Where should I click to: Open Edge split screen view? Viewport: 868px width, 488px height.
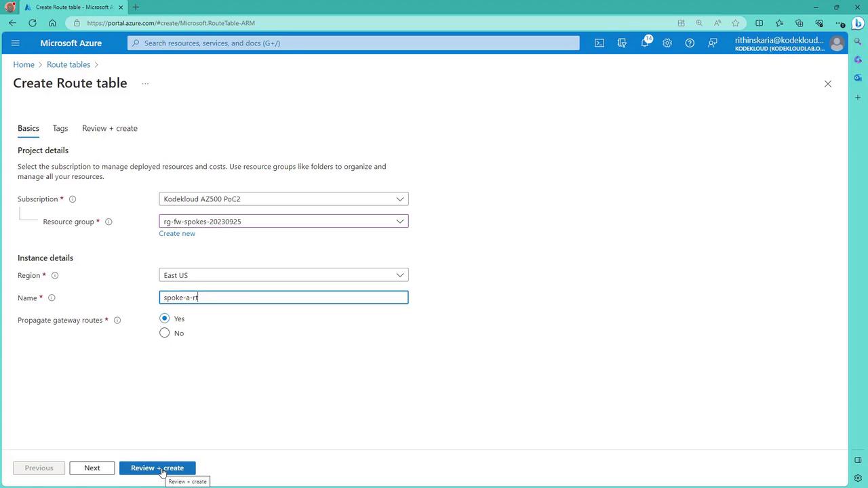click(759, 23)
